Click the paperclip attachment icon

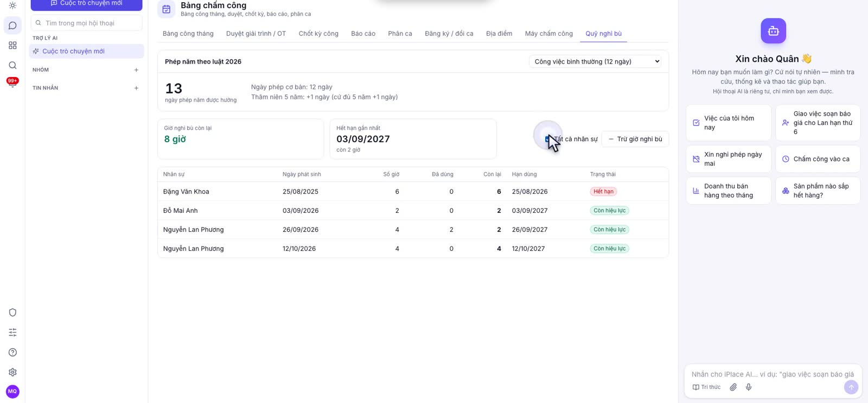tap(733, 387)
